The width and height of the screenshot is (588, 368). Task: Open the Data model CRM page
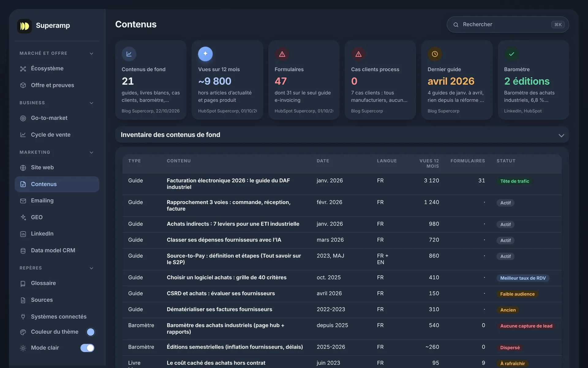click(x=57, y=250)
